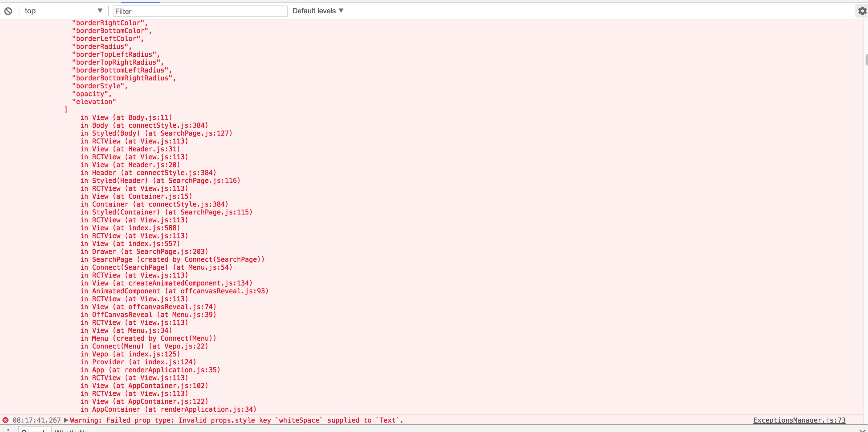Image resolution: width=868 pixels, height=432 pixels.
Task: Switch to the Console drawer tab
Action: 34,431
